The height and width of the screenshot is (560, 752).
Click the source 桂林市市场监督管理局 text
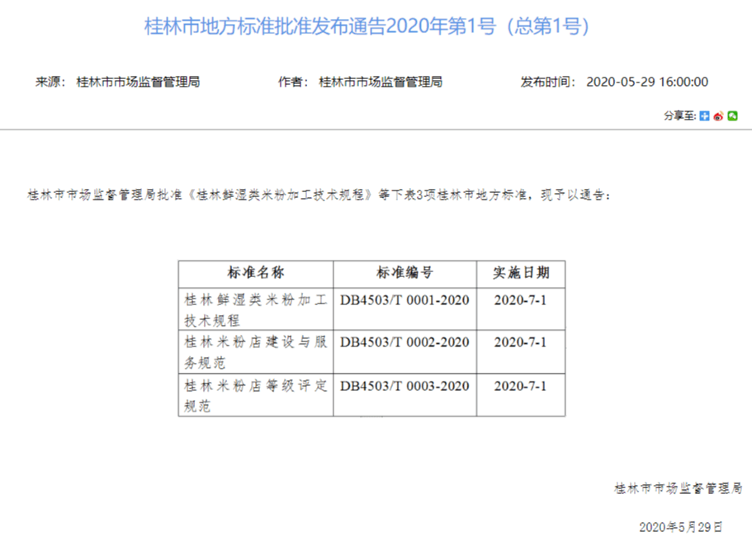pyautogui.click(x=138, y=82)
